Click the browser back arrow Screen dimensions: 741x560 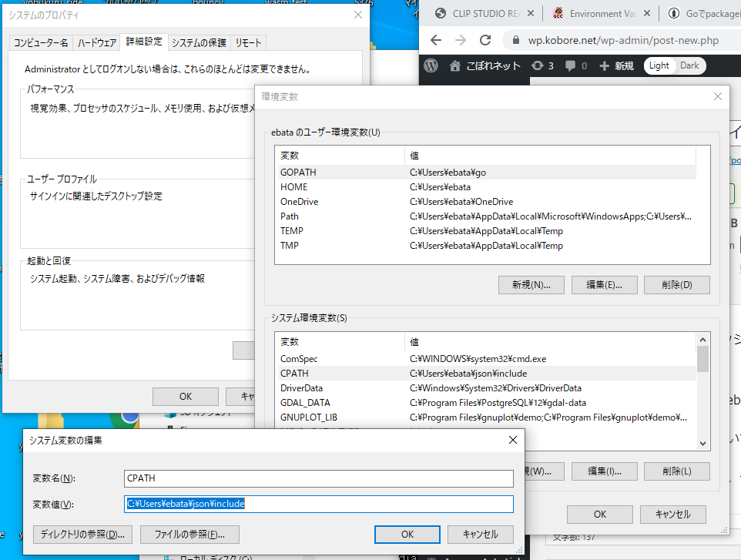(436, 40)
